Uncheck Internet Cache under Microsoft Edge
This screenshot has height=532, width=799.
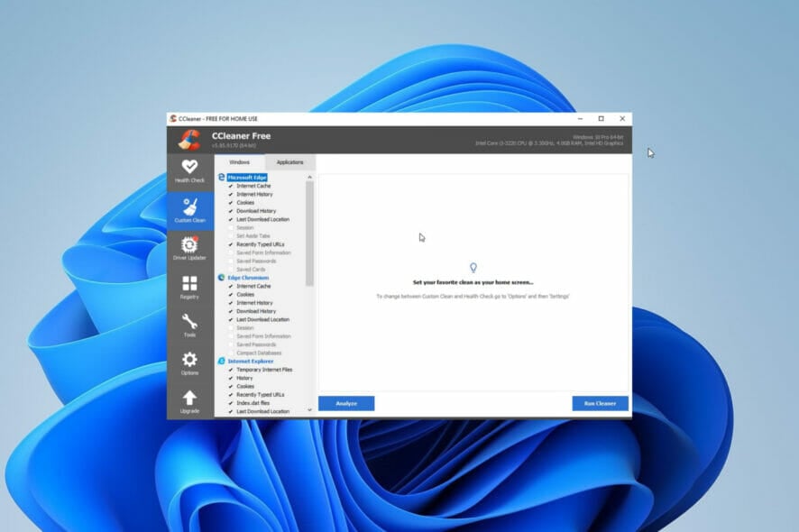(x=231, y=186)
